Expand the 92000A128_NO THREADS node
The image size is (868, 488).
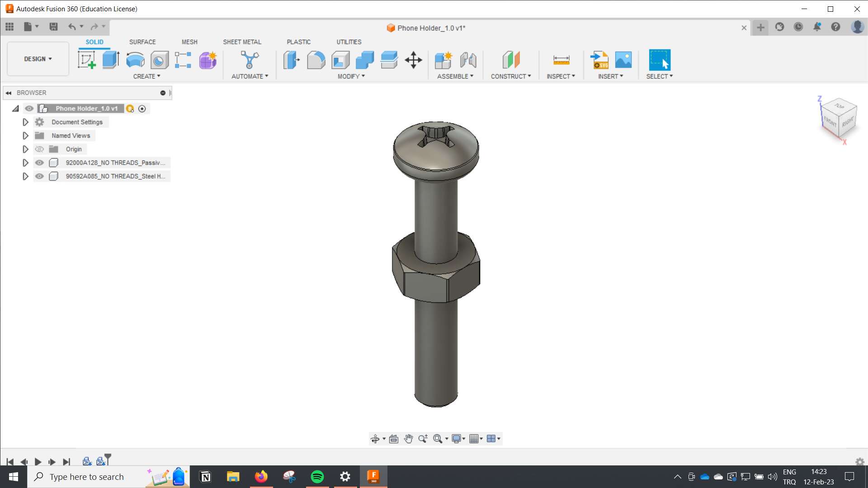click(x=25, y=163)
